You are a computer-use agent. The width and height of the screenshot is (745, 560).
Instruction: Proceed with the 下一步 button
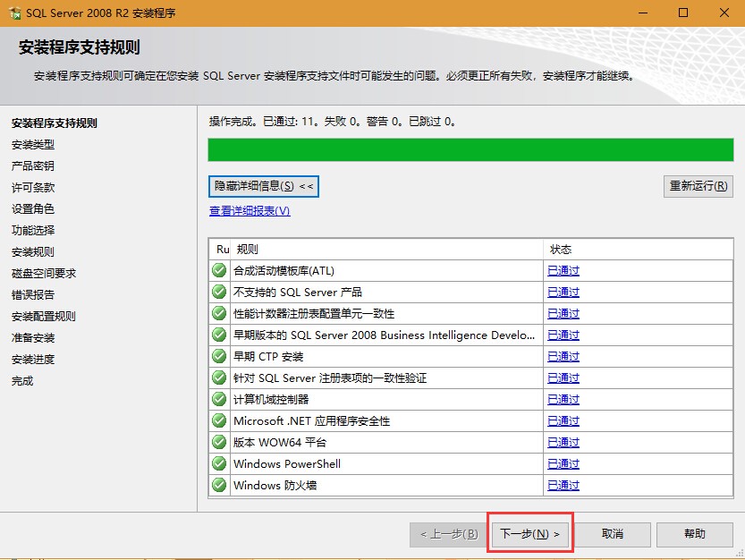529,534
